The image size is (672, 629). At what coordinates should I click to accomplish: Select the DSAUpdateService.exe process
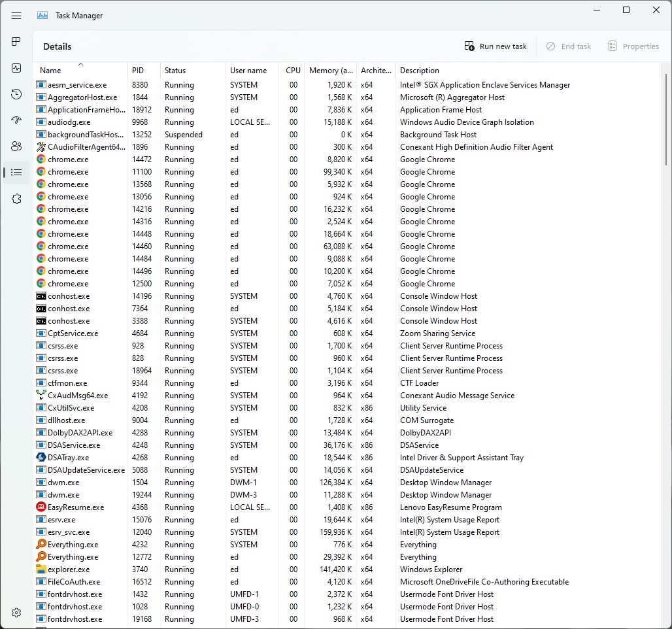coord(346,470)
